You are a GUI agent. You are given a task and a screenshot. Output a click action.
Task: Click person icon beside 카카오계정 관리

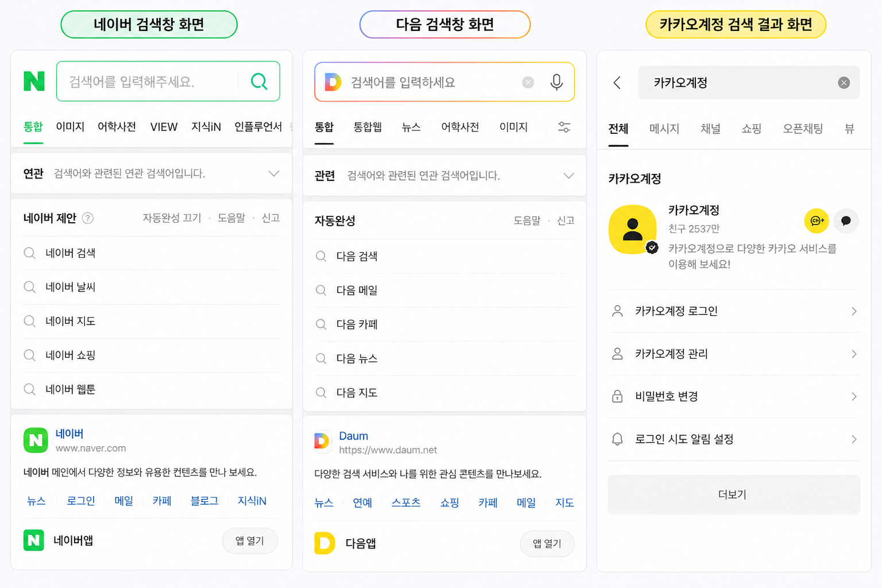(617, 354)
